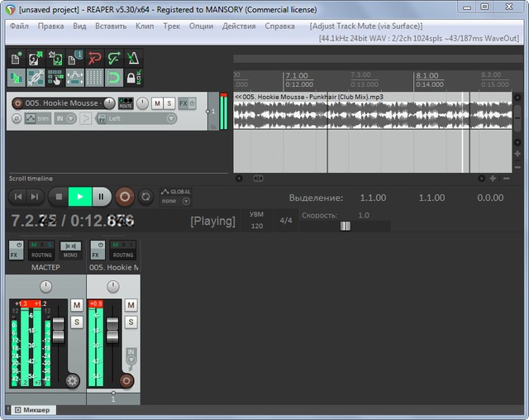Open the Справка menu

(279, 26)
